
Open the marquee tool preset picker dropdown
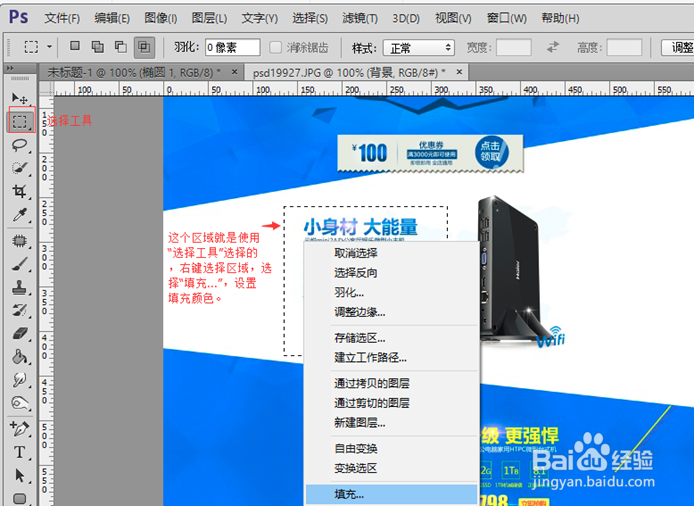pos(50,46)
